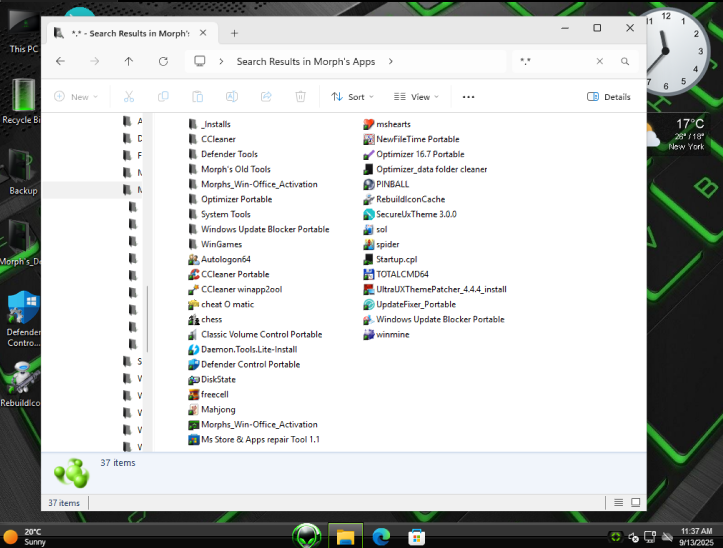The height and width of the screenshot is (548, 723).
Task: Select the PINBALL file icon
Action: pyautogui.click(x=368, y=185)
